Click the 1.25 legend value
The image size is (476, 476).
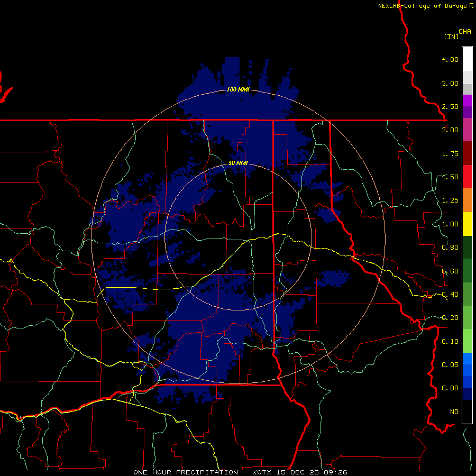click(450, 200)
